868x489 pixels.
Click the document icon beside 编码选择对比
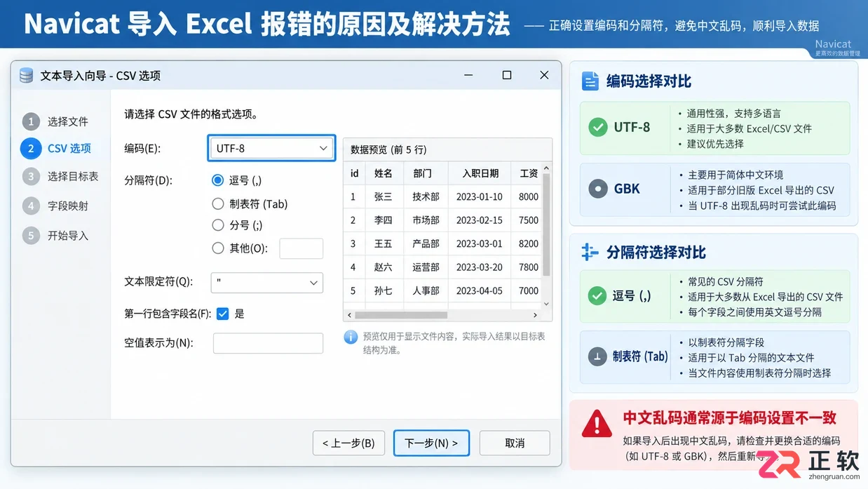[590, 81]
